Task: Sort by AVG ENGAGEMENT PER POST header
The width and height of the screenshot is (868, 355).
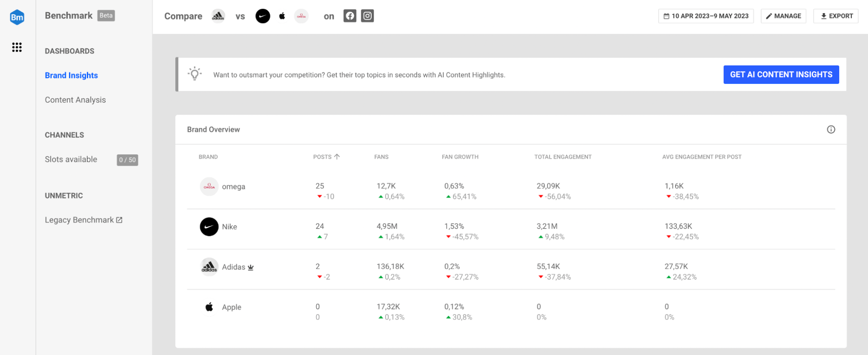Action: pyautogui.click(x=702, y=157)
